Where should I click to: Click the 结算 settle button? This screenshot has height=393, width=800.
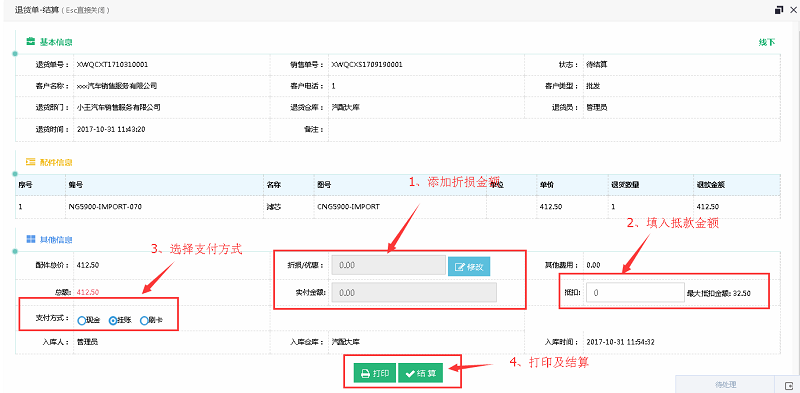pyautogui.click(x=420, y=374)
